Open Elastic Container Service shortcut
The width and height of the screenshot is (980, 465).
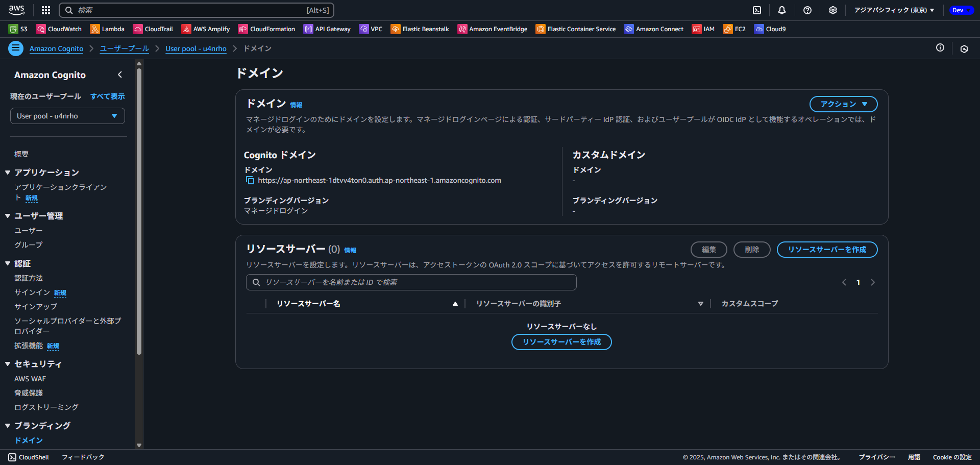pyautogui.click(x=576, y=29)
